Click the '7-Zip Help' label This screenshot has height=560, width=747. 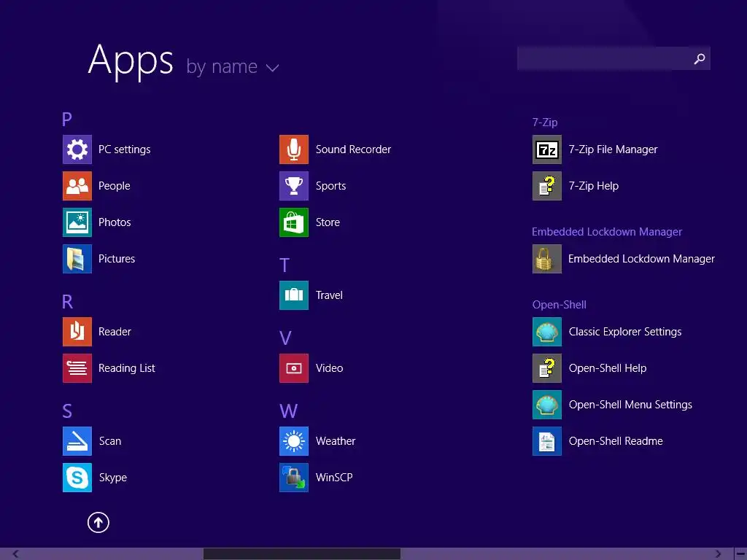[x=594, y=186]
